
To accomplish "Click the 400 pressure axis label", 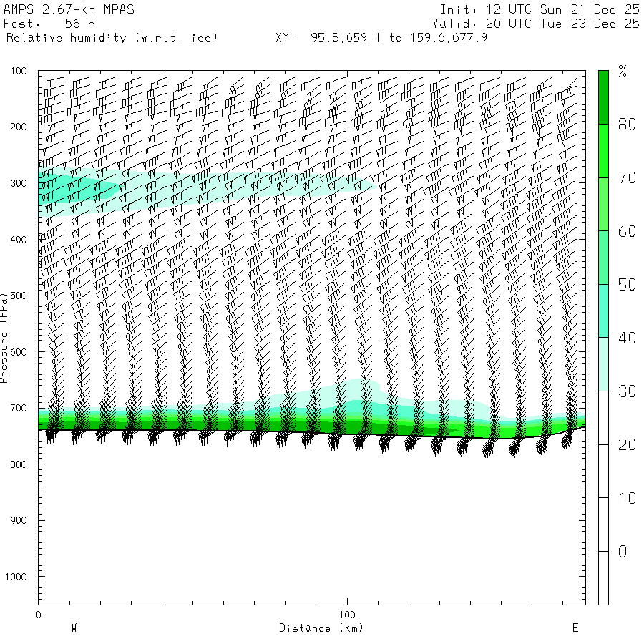I will (x=19, y=240).
